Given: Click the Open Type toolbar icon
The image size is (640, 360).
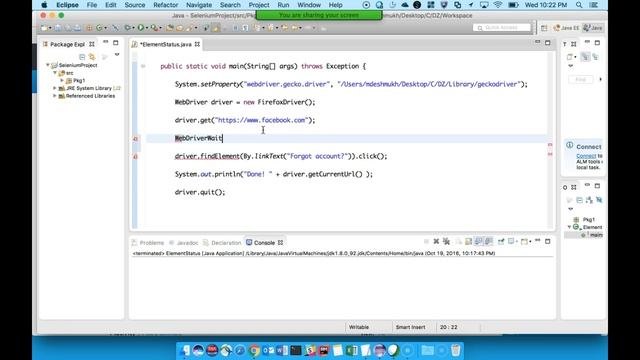Looking at the screenshot, I should click(170, 28).
